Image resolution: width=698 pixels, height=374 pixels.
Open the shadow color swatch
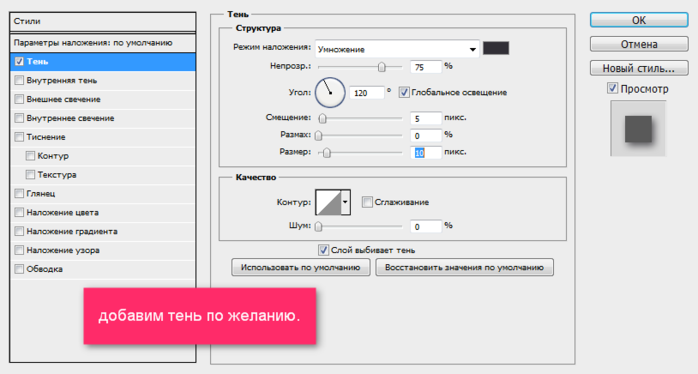[x=496, y=48]
